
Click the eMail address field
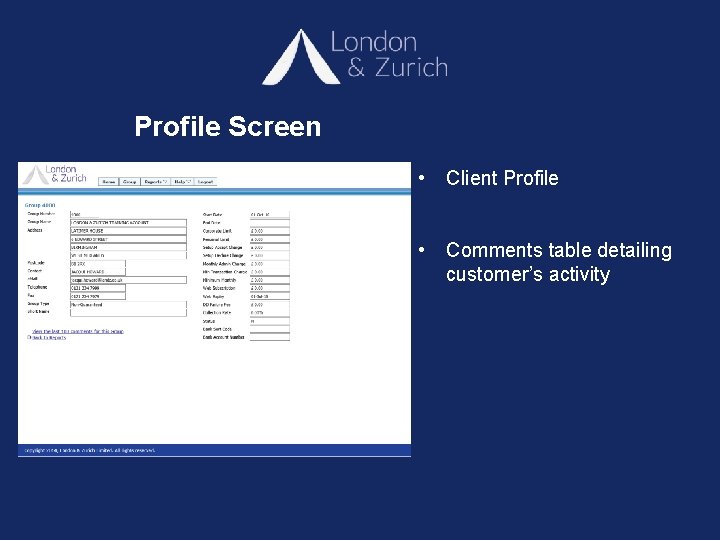click(x=128, y=280)
